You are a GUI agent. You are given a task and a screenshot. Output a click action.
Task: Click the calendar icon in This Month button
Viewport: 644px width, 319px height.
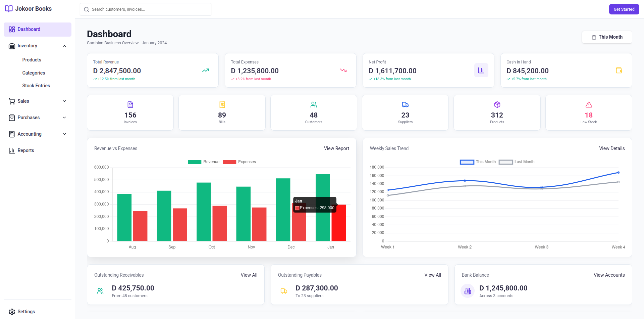click(x=593, y=37)
